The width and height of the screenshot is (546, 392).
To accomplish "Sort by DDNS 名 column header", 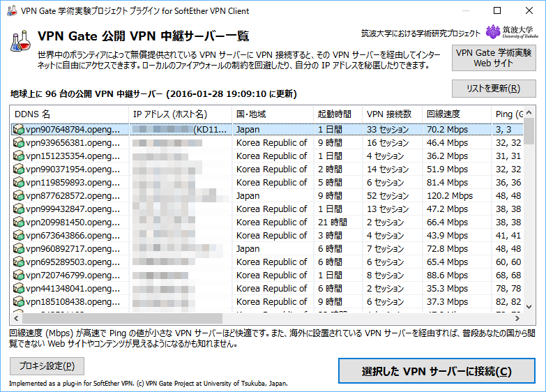I will click(70, 114).
